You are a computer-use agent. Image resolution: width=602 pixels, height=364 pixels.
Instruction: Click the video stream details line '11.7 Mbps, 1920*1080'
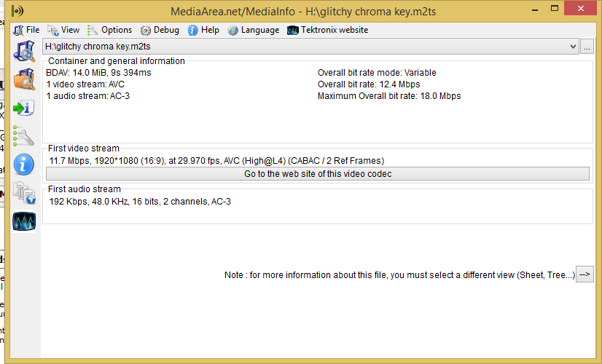(x=216, y=161)
